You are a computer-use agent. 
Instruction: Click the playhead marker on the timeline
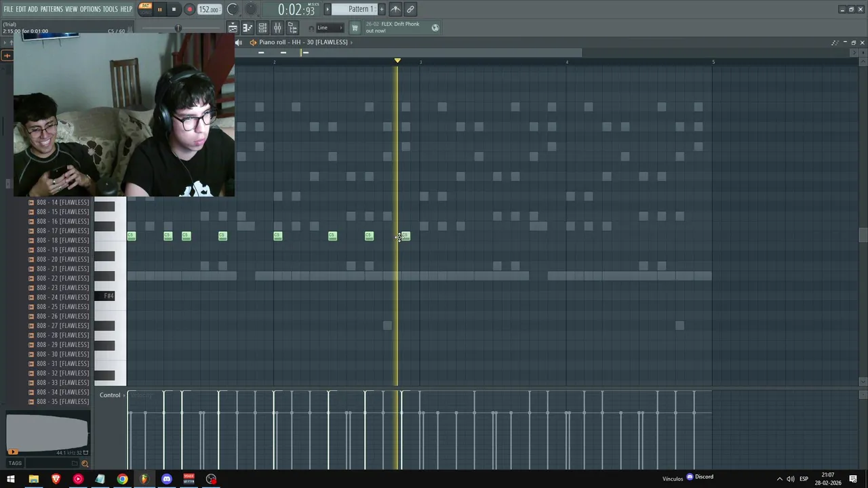tap(397, 61)
